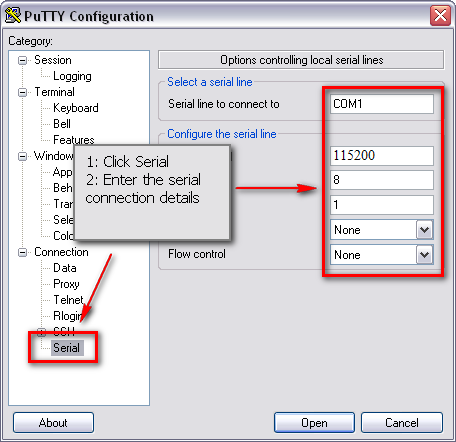Collapse the Session tree node
Viewport: 456px width, 442px height.
pyautogui.click(x=22, y=60)
